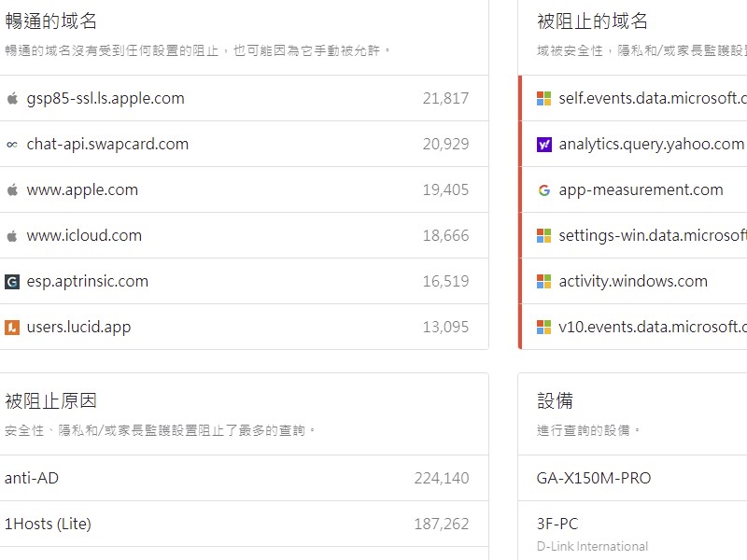Image resolution: width=747 pixels, height=560 pixels.
Task: Click swapcard icon beside chat-api.swapcard.com
Action: 12,145
